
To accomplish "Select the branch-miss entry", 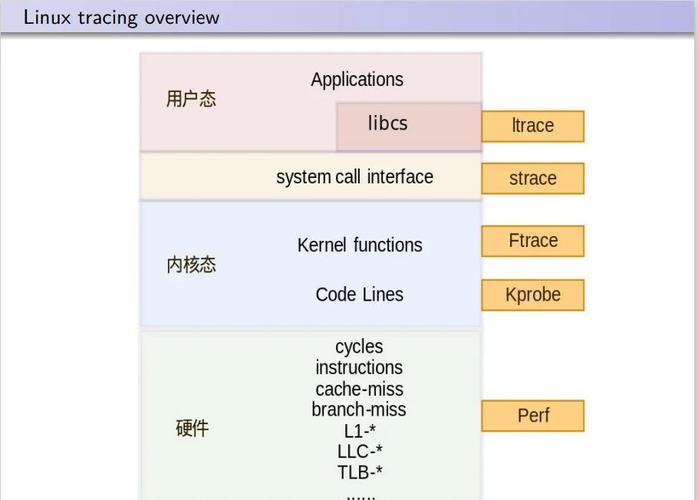I will 359,410.
